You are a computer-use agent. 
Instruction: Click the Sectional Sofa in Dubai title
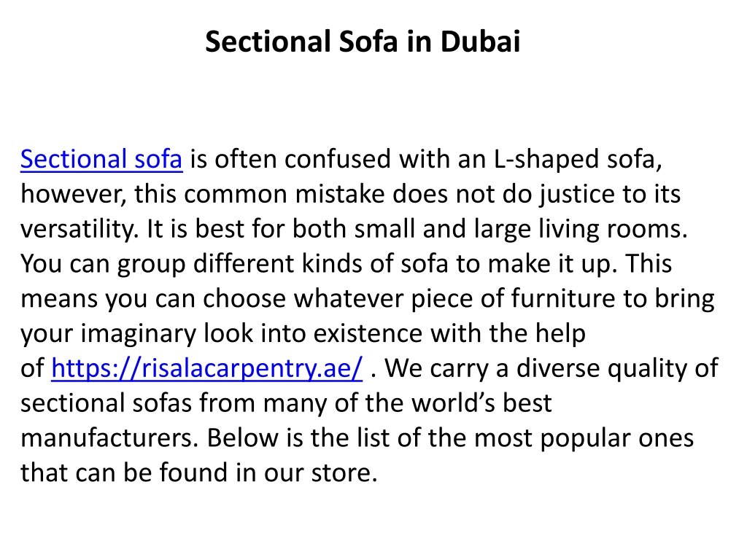[363, 42]
